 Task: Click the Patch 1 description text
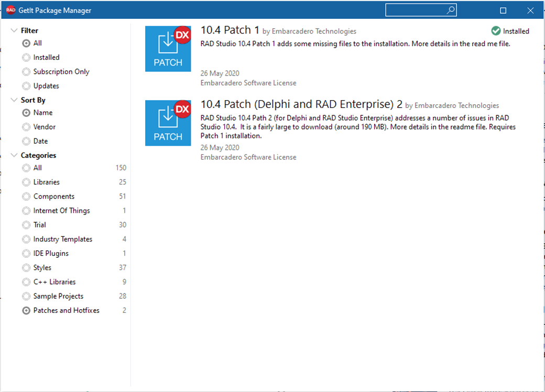[x=355, y=44]
